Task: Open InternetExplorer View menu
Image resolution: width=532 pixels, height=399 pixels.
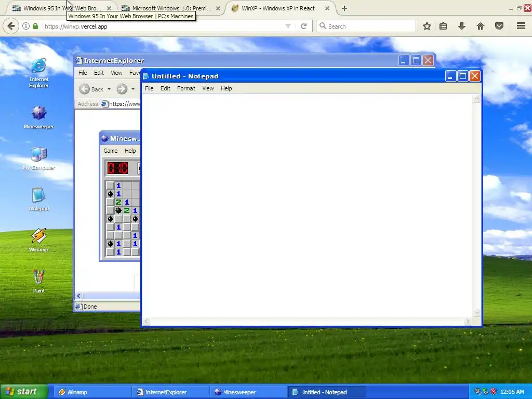Action: pyautogui.click(x=116, y=73)
